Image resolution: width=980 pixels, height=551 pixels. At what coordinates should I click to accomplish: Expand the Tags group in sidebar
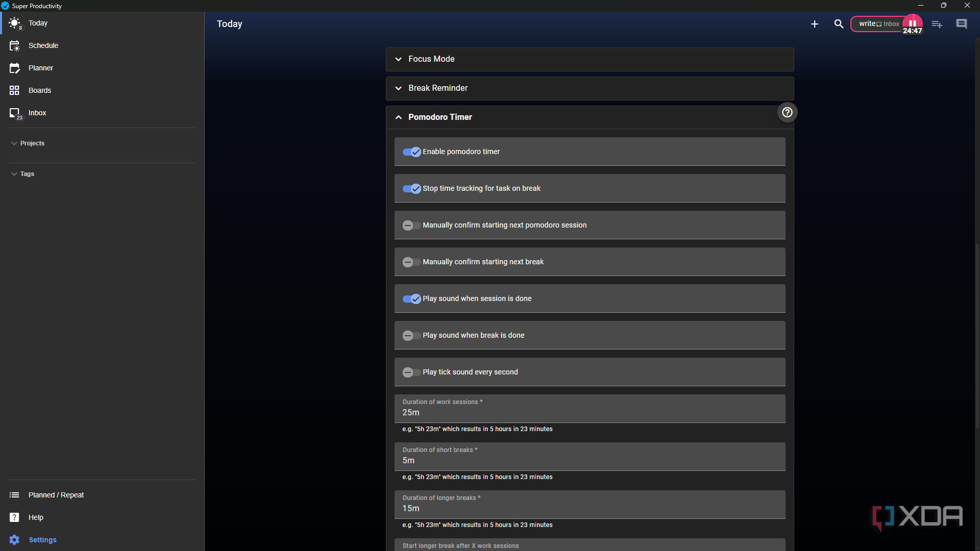22,174
